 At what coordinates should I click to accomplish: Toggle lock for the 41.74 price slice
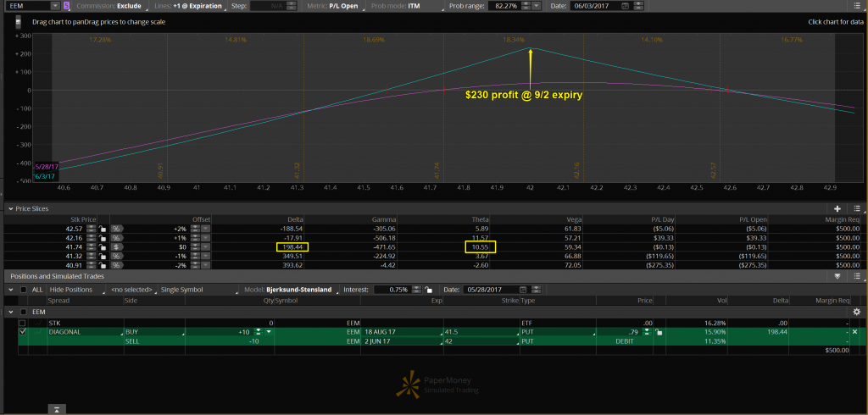pyautogui.click(x=102, y=246)
